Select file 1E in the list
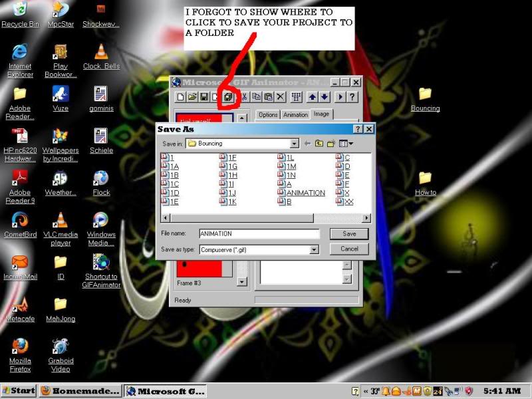 pyautogui.click(x=170, y=201)
